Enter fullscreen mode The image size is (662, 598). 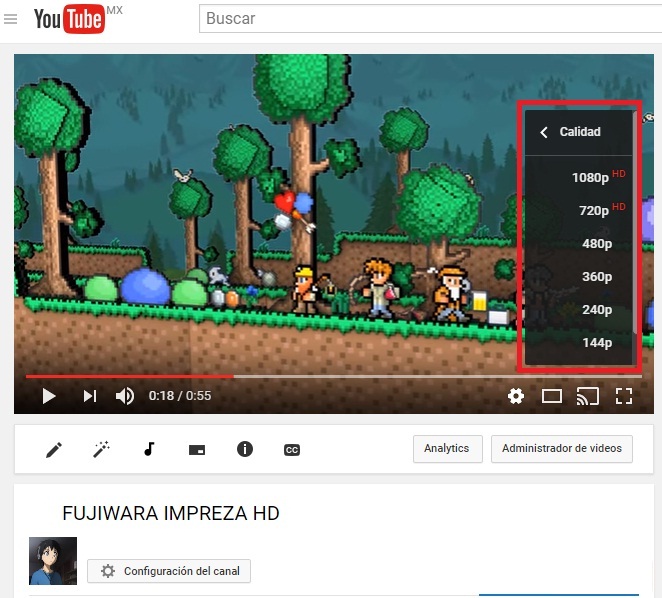point(624,396)
